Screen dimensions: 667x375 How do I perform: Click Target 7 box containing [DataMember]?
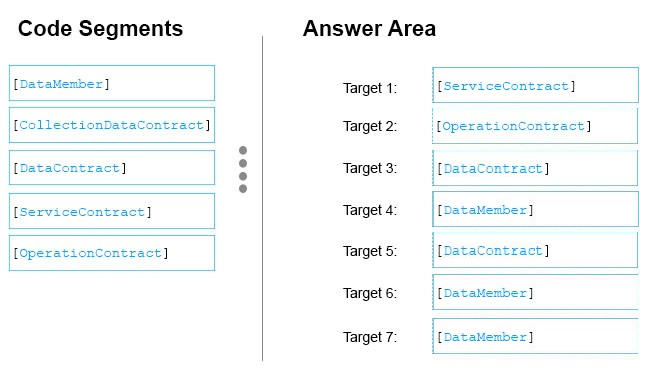coord(535,336)
